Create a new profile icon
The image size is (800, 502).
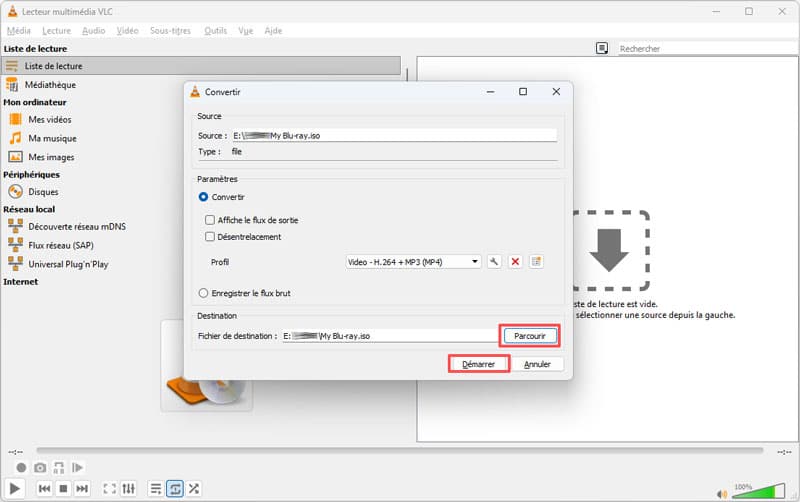(x=536, y=262)
